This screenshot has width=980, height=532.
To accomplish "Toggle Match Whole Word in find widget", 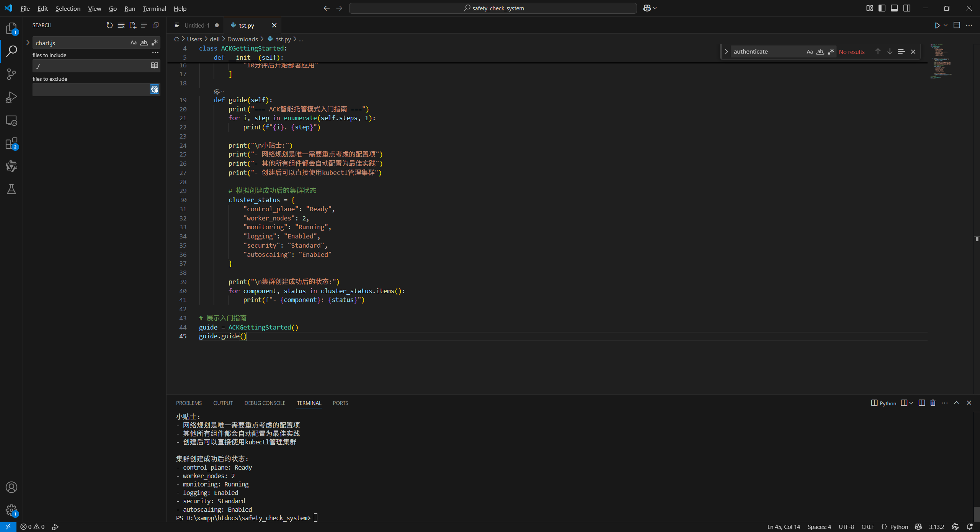I will click(x=820, y=52).
